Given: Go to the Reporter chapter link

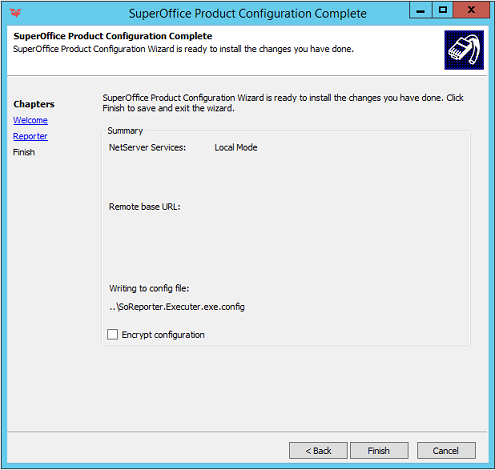Looking at the screenshot, I should [30, 136].
